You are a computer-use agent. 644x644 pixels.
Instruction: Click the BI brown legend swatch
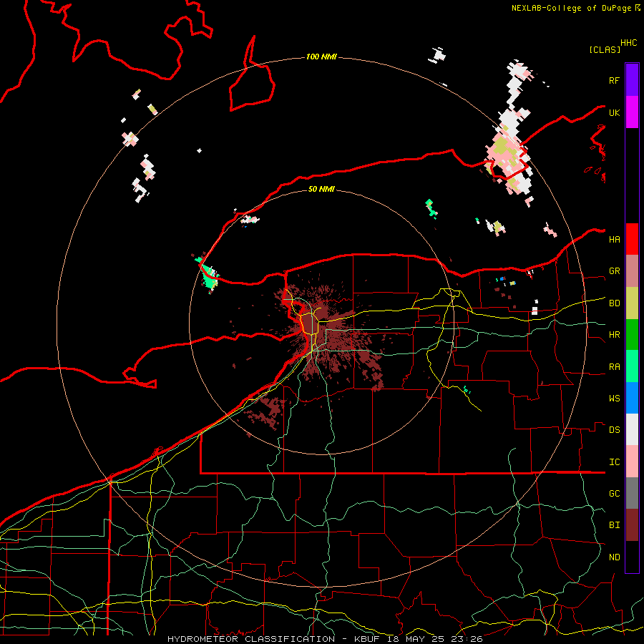point(632,525)
